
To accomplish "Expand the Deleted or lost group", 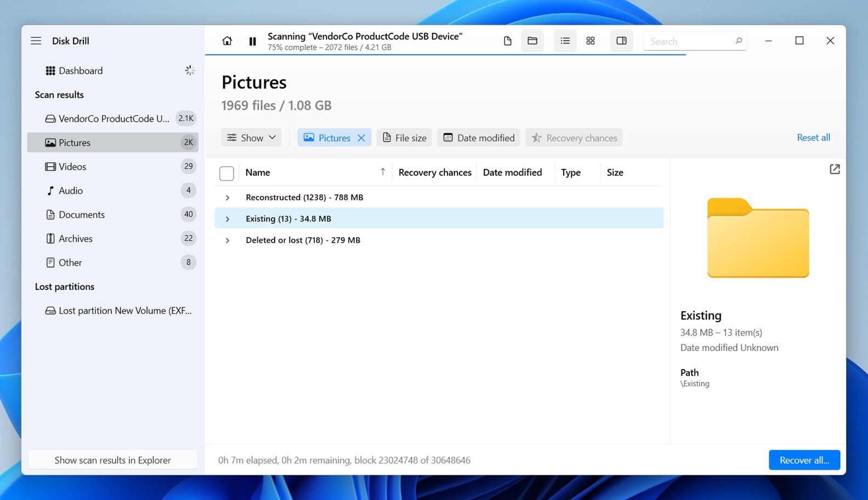I will [228, 240].
